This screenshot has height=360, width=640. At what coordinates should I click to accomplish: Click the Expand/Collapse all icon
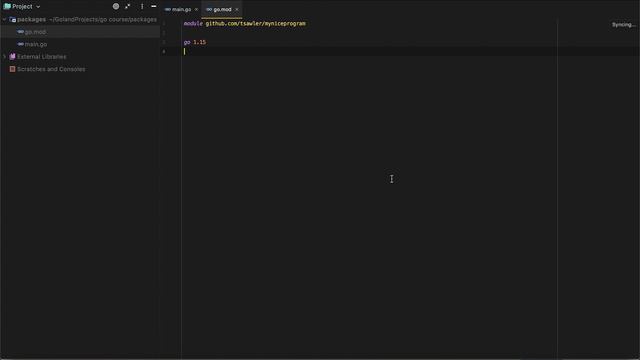point(128,6)
